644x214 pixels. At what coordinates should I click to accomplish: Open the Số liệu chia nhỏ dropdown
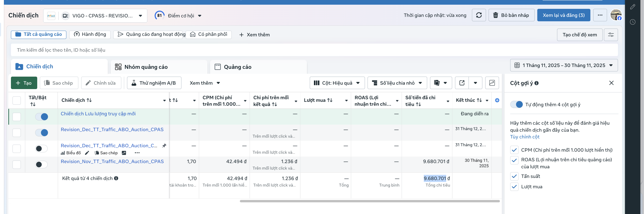[x=397, y=83]
